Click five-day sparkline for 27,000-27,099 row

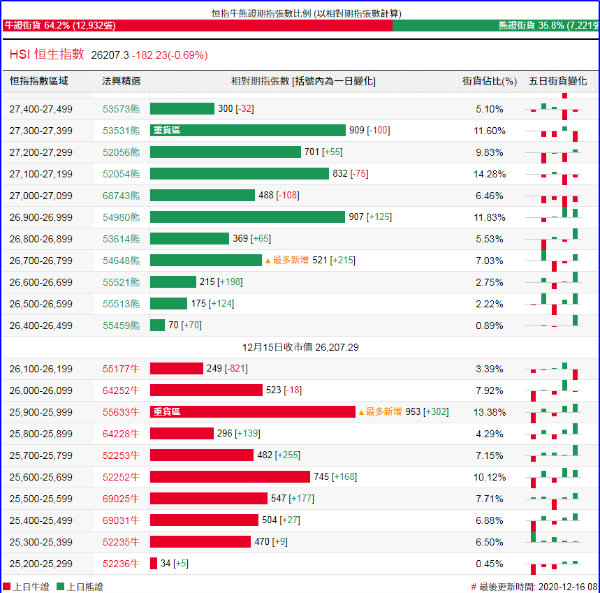[x=553, y=199]
